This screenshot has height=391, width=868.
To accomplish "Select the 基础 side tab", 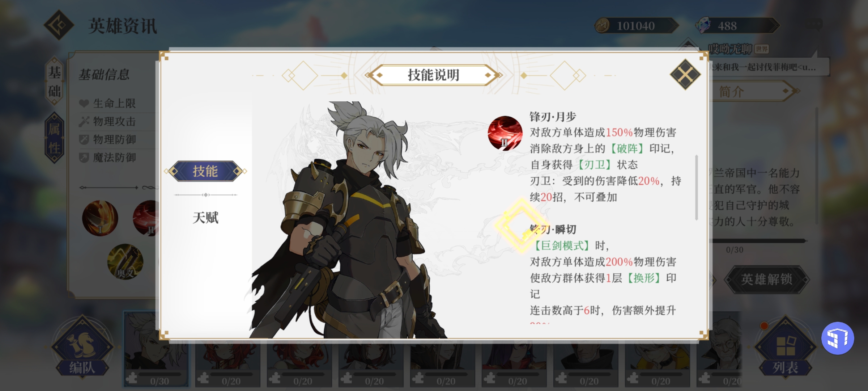I will (55, 81).
